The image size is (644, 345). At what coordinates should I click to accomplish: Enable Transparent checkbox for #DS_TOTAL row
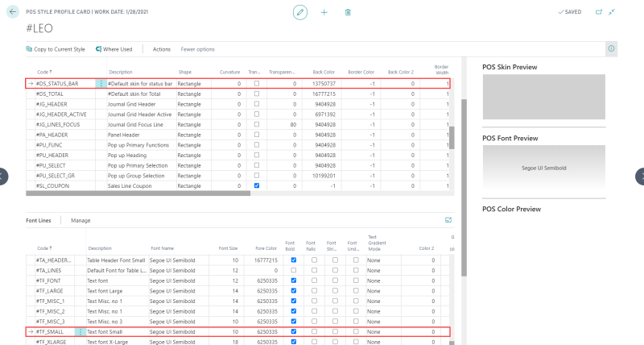click(256, 94)
